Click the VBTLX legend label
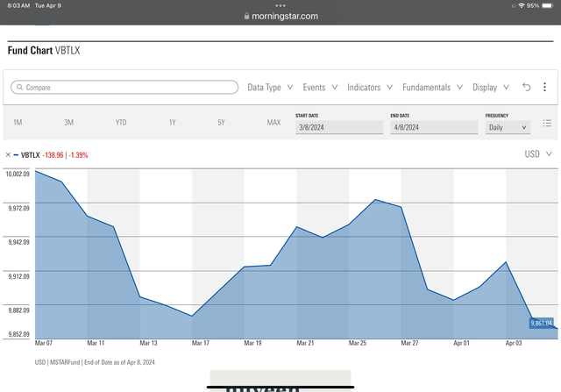This screenshot has width=561, height=392. (x=30, y=155)
